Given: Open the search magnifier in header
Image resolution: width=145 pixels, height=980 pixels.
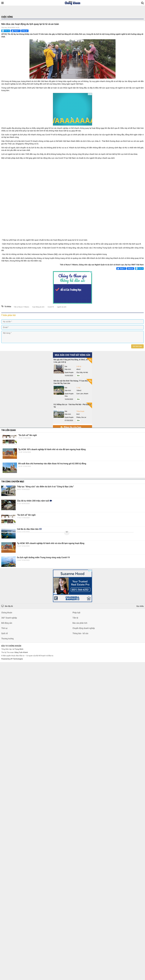Looking at the screenshot, I should tap(142, 3).
